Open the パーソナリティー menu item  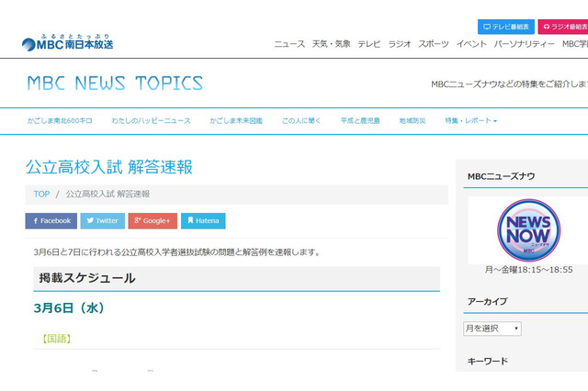click(525, 44)
